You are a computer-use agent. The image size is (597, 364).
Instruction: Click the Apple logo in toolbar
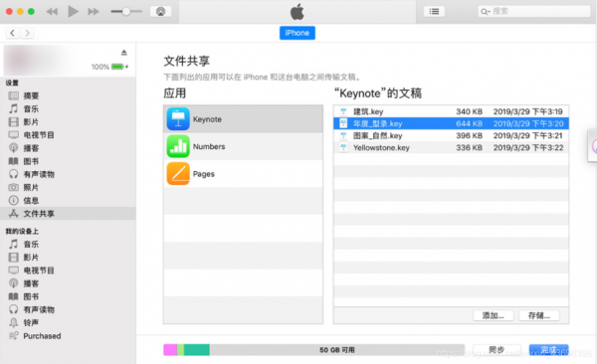click(x=297, y=12)
